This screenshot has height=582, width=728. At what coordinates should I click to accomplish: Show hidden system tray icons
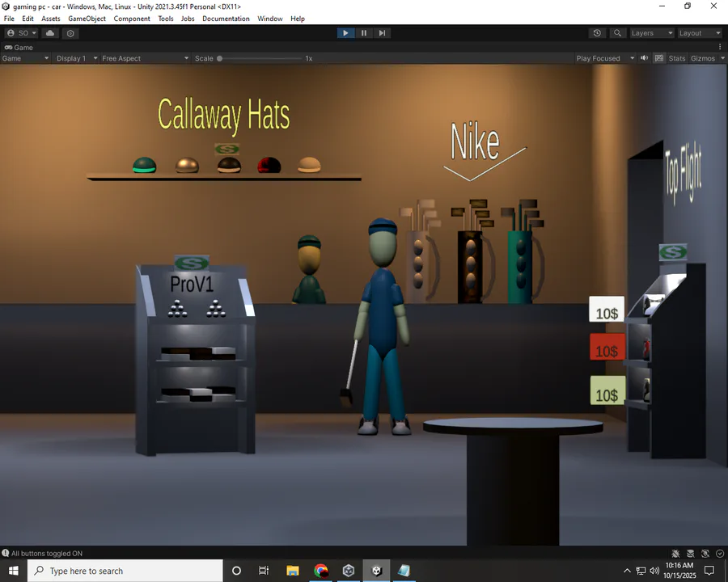(627, 571)
